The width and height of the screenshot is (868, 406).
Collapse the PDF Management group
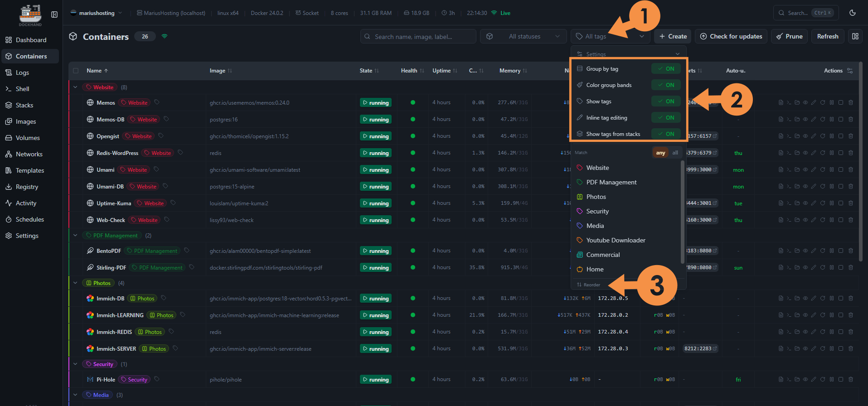coord(75,235)
